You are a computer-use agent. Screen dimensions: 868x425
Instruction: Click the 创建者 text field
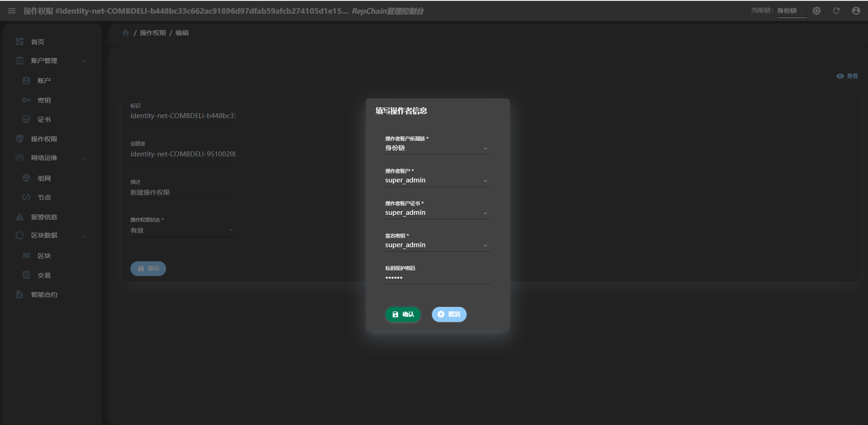point(183,154)
